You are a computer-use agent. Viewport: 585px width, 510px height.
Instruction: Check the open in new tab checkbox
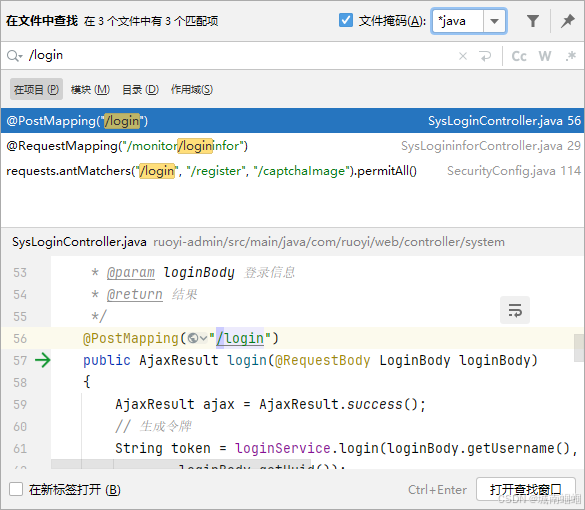pyautogui.click(x=16, y=489)
